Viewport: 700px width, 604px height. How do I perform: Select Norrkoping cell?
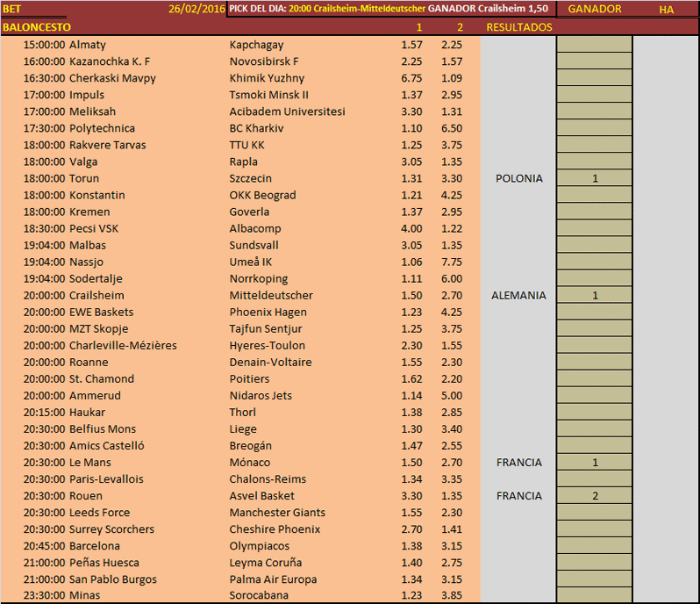(x=259, y=279)
